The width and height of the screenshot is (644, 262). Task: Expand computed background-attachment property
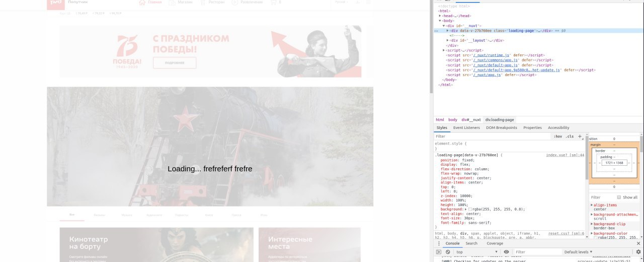[x=592, y=215]
